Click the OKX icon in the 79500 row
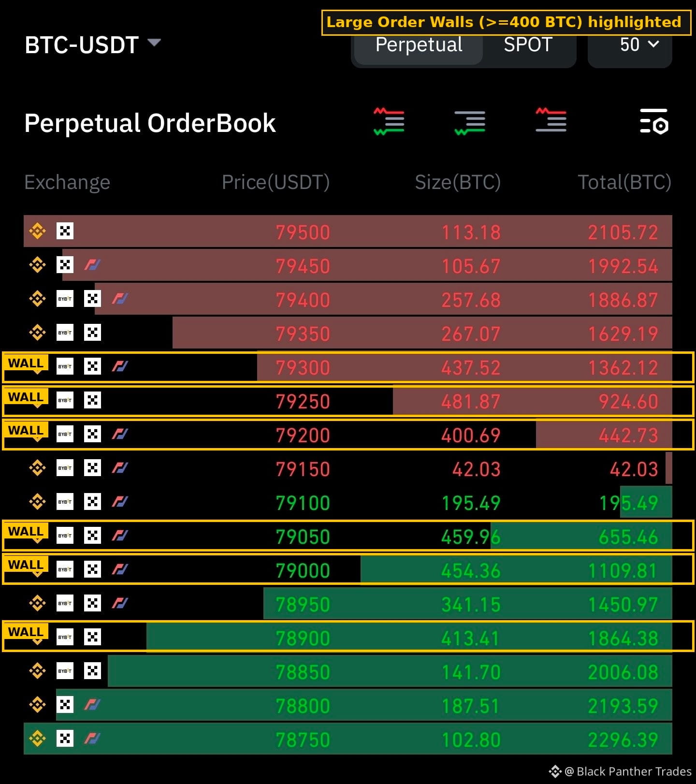Screen dimensions: 696x784 (x=65, y=231)
